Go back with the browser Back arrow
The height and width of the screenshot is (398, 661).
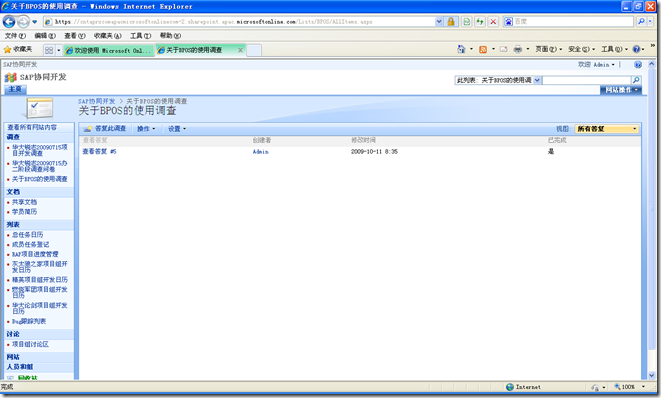(8, 21)
